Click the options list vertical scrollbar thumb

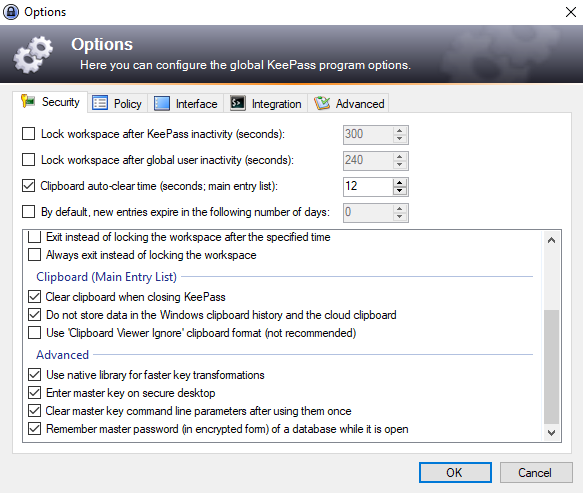click(552, 367)
